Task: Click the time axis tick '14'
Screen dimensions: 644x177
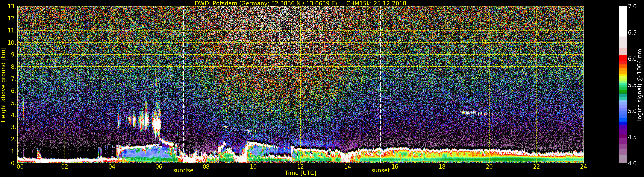Action: click(347, 167)
